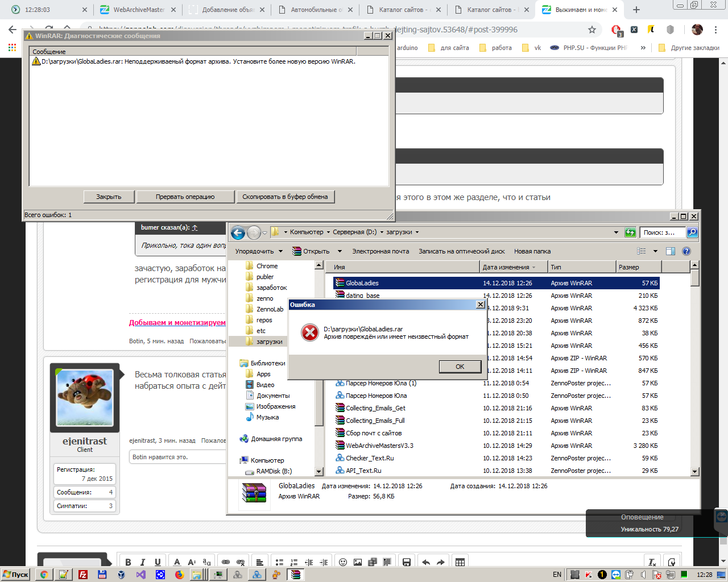Click the Explorer back navigation arrow
The width and height of the screenshot is (728, 582).
click(x=238, y=232)
